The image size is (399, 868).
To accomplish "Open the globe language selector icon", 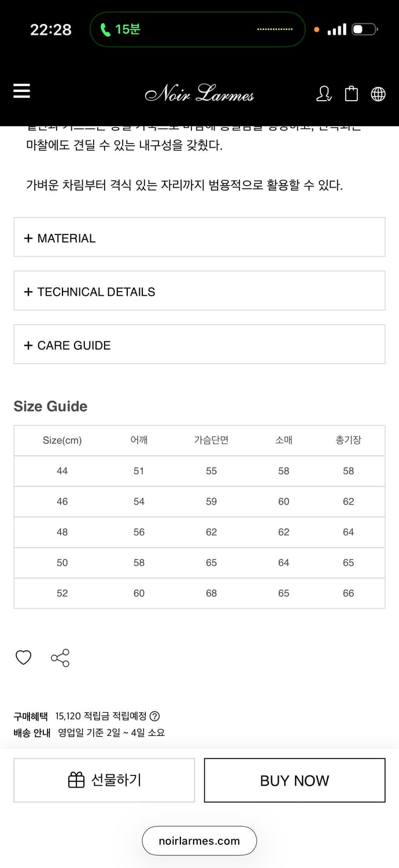I will pos(378,94).
